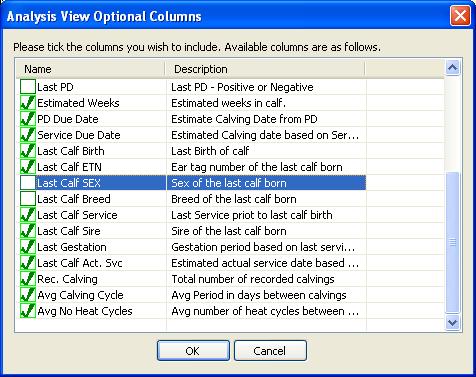
Task: Uncheck Avg No Heat Cycles checkbox
Action: 28,311
